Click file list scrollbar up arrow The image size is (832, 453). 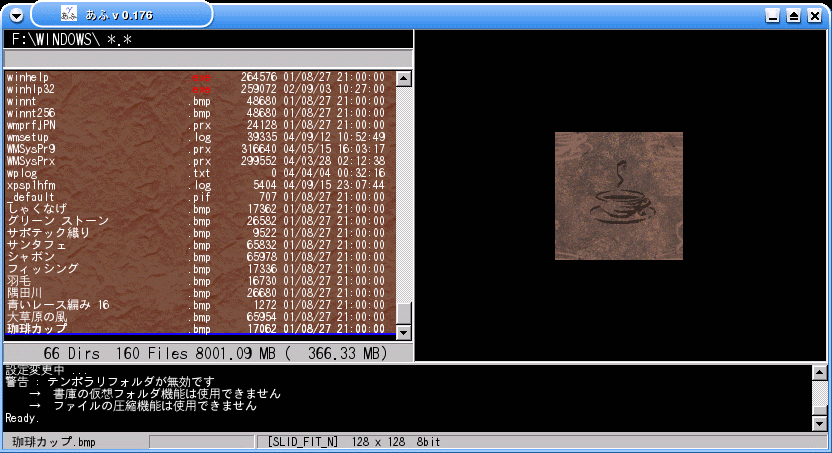pos(404,79)
